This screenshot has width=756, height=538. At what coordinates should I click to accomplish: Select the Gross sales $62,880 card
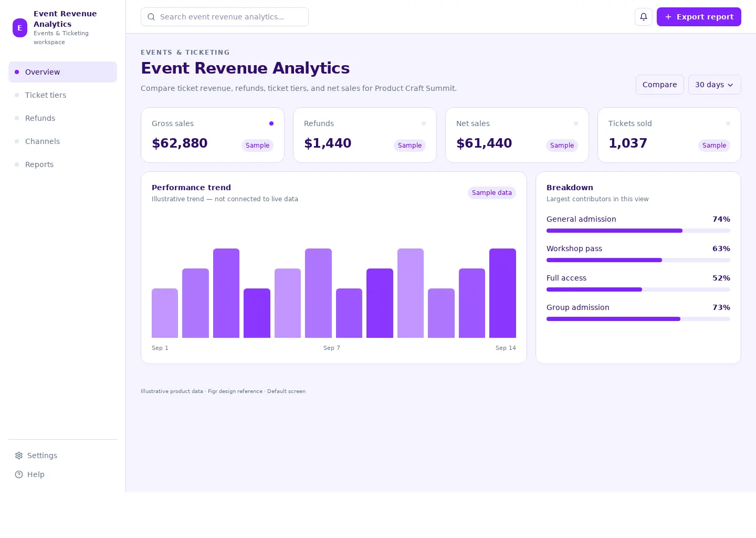point(213,135)
